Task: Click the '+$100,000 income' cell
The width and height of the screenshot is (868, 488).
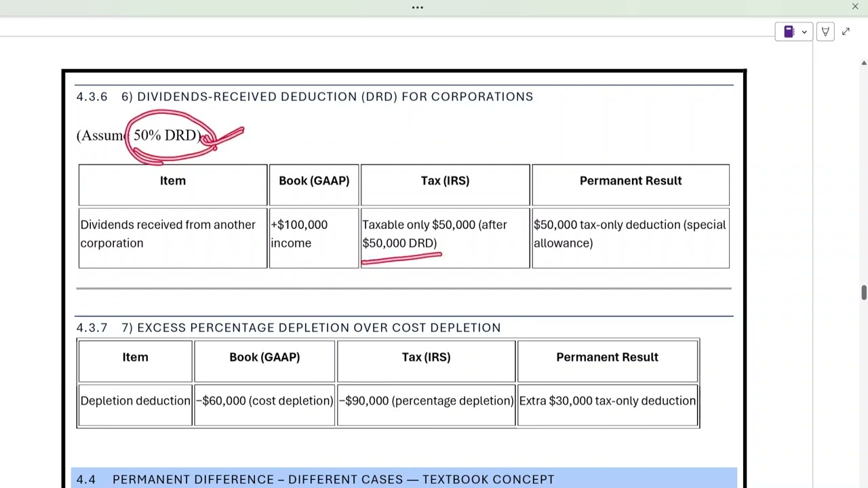Action: [x=314, y=238]
